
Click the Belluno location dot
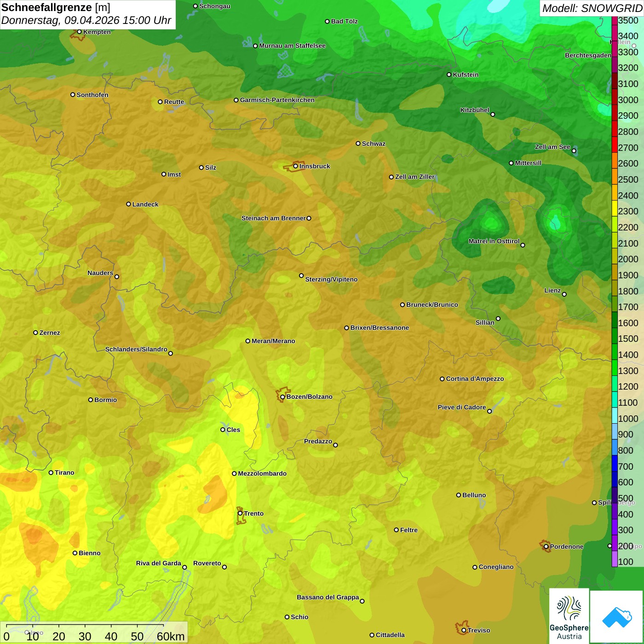(x=458, y=495)
